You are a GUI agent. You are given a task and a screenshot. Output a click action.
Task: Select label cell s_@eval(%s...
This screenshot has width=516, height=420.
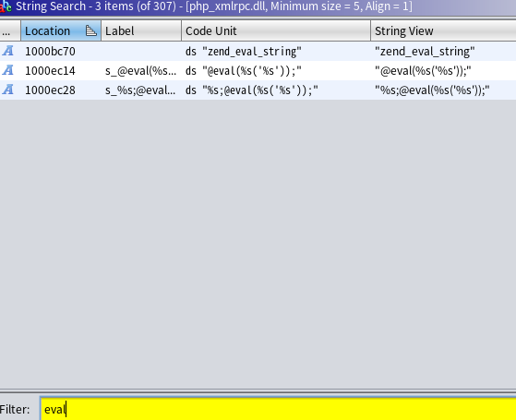click(x=140, y=71)
